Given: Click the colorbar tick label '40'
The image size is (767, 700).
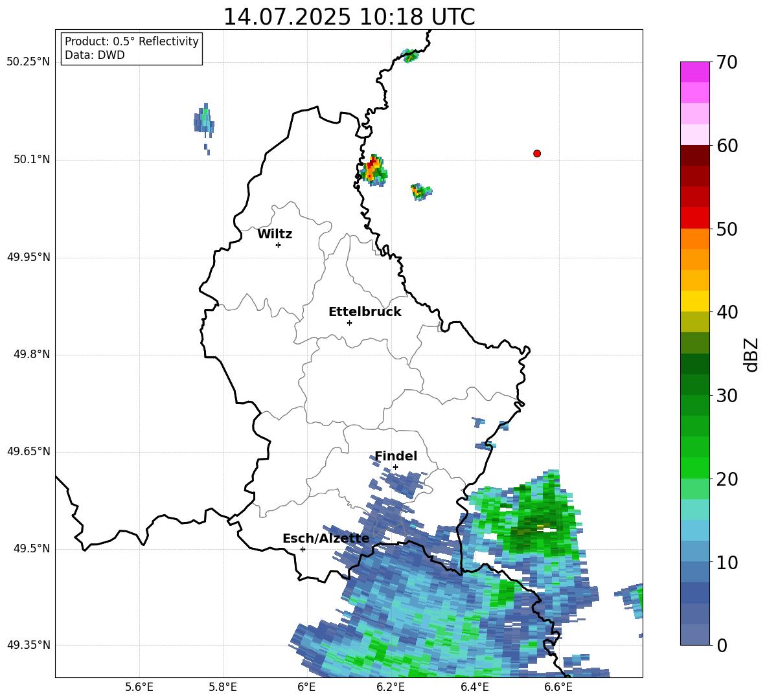Looking at the screenshot, I should pos(726,312).
